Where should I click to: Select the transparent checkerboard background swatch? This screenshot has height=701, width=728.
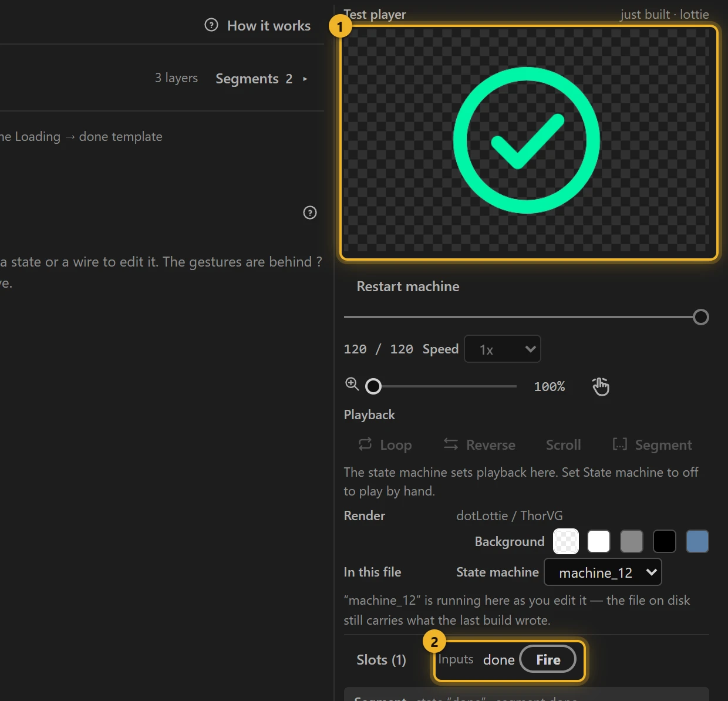pos(566,541)
